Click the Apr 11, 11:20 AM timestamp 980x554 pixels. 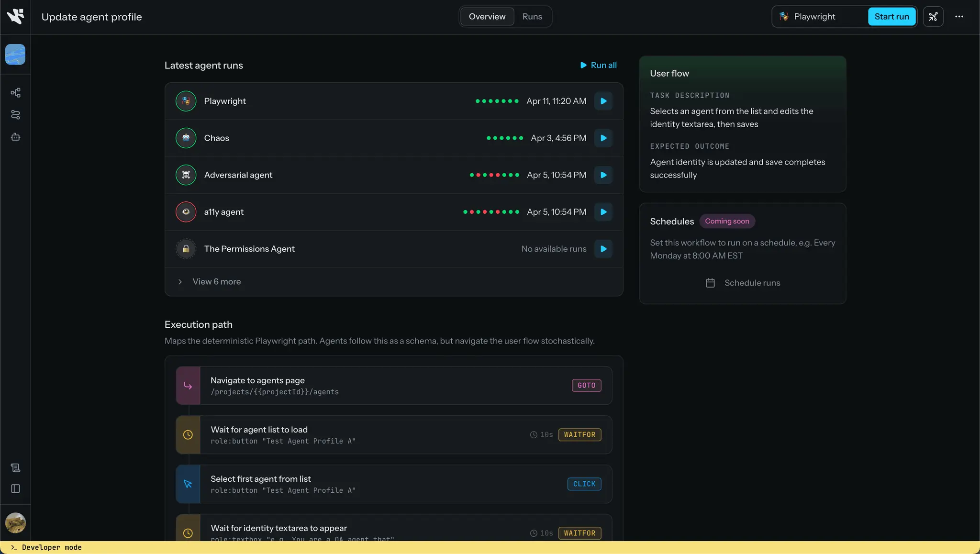[x=556, y=101]
